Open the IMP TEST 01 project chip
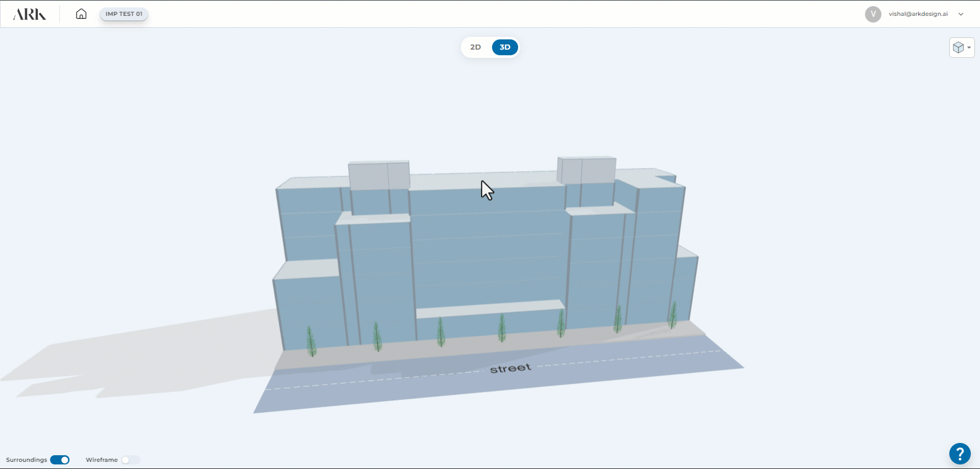This screenshot has width=980, height=469. (124, 14)
